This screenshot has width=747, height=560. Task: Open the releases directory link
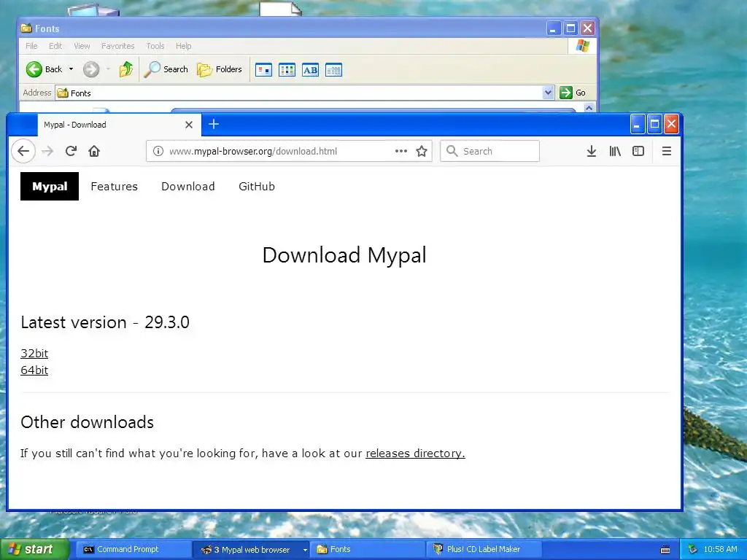coord(415,454)
